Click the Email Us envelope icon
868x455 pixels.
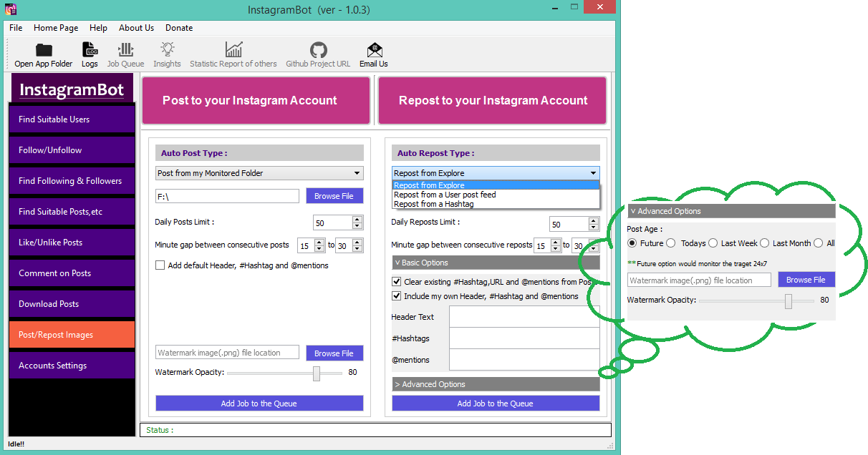pyautogui.click(x=374, y=50)
